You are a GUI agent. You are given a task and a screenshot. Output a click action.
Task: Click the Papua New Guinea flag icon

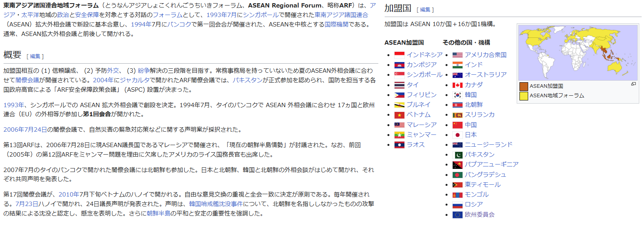[457, 165]
